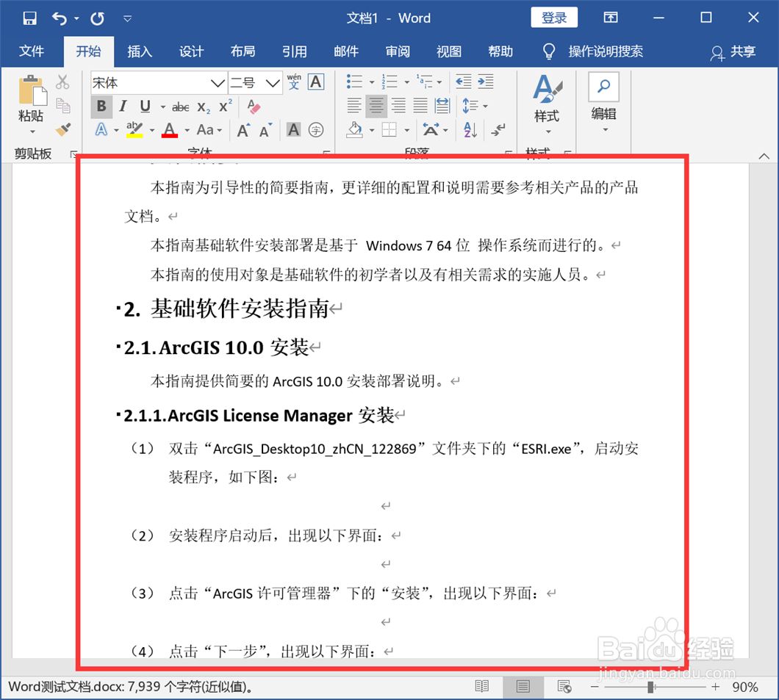
Task: Click the 登录 sign-in button
Action: click(554, 17)
